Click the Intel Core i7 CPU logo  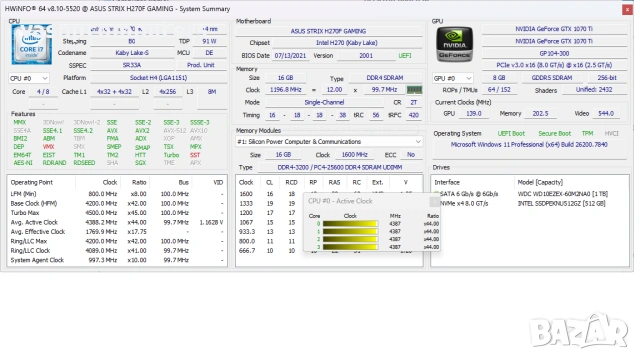[x=31, y=44]
